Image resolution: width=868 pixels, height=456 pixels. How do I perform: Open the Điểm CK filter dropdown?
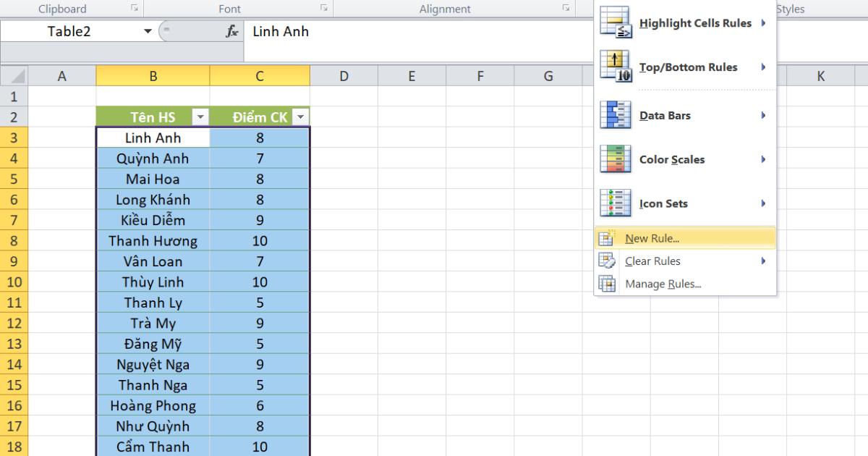299,117
